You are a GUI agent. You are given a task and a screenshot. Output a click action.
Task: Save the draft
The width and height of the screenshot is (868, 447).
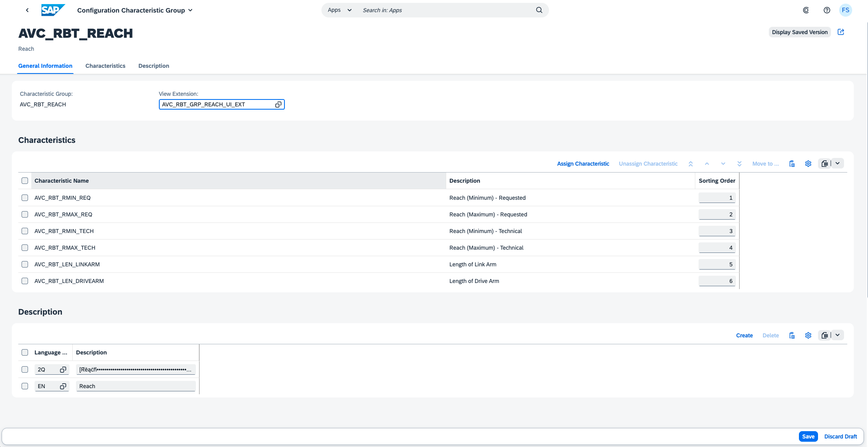pos(808,436)
